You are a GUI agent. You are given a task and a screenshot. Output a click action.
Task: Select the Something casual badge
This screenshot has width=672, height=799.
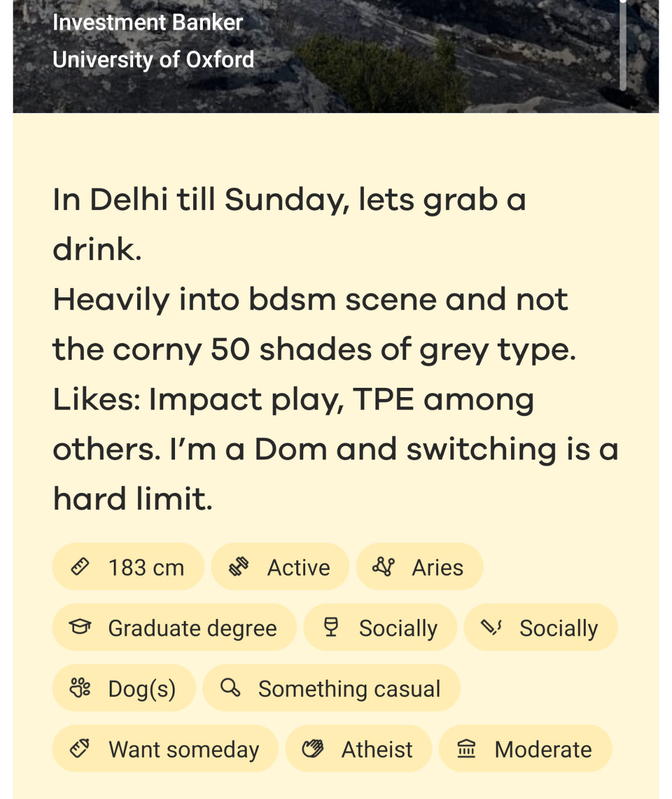pyautogui.click(x=331, y=688)
